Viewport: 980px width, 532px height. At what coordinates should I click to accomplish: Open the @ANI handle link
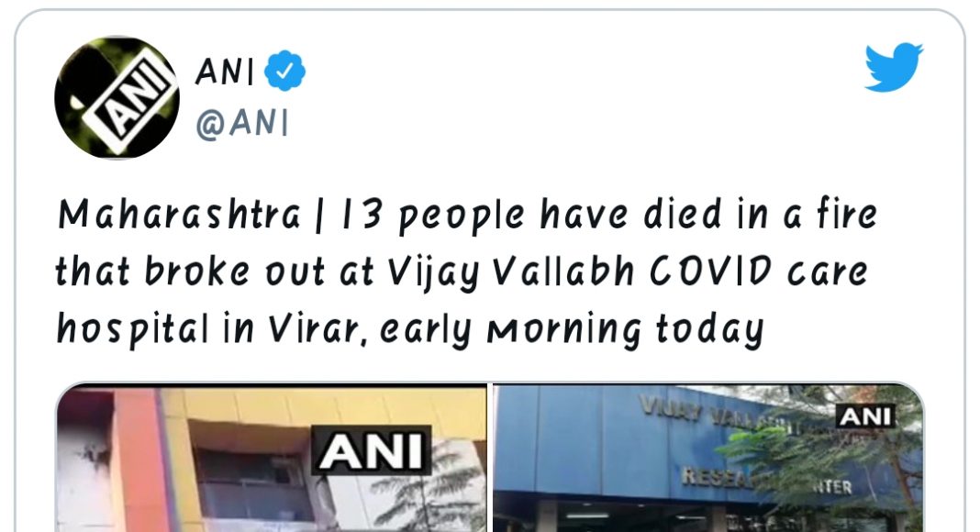coord(241,122)
